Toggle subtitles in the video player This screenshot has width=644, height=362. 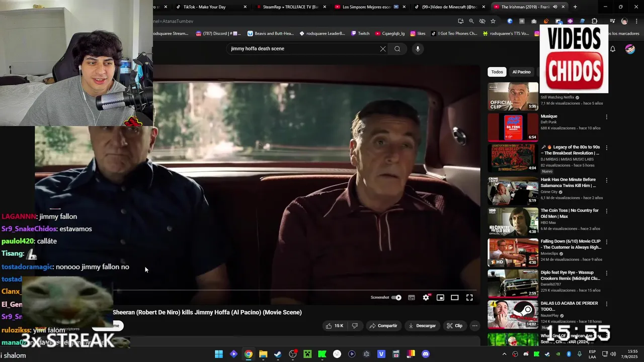pos(412,298)
